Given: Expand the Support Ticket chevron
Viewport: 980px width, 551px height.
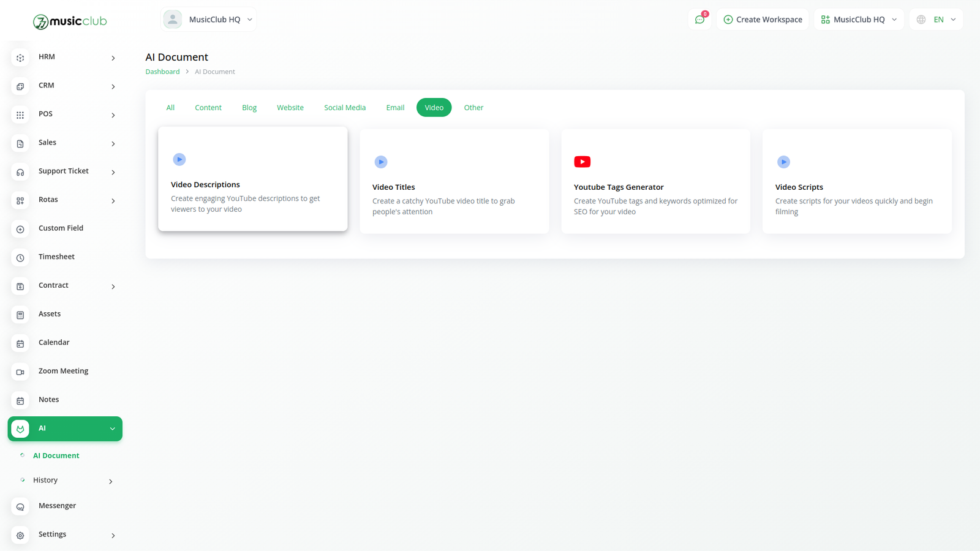Looking at the screenshot, I should (x=113, y=173).
